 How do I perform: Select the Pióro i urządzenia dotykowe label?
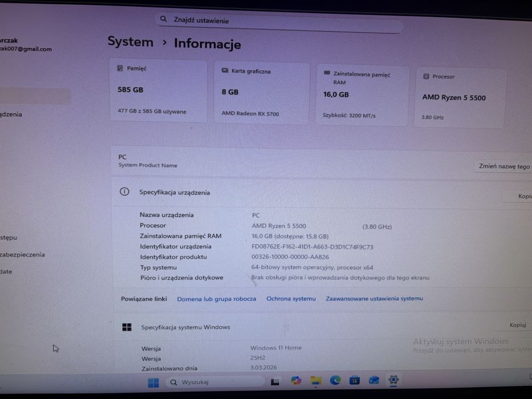click(182, 278)
